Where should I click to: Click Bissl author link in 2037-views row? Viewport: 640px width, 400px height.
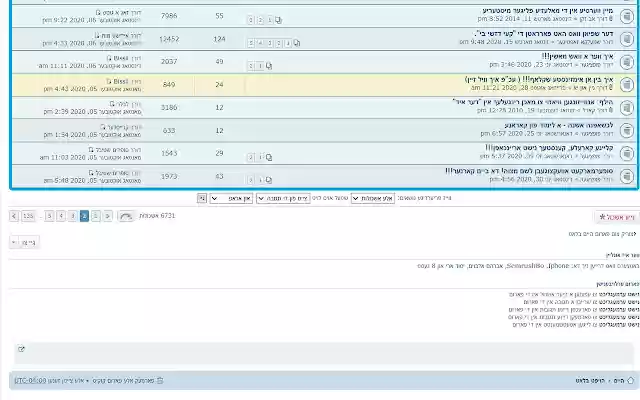(121, 59)
